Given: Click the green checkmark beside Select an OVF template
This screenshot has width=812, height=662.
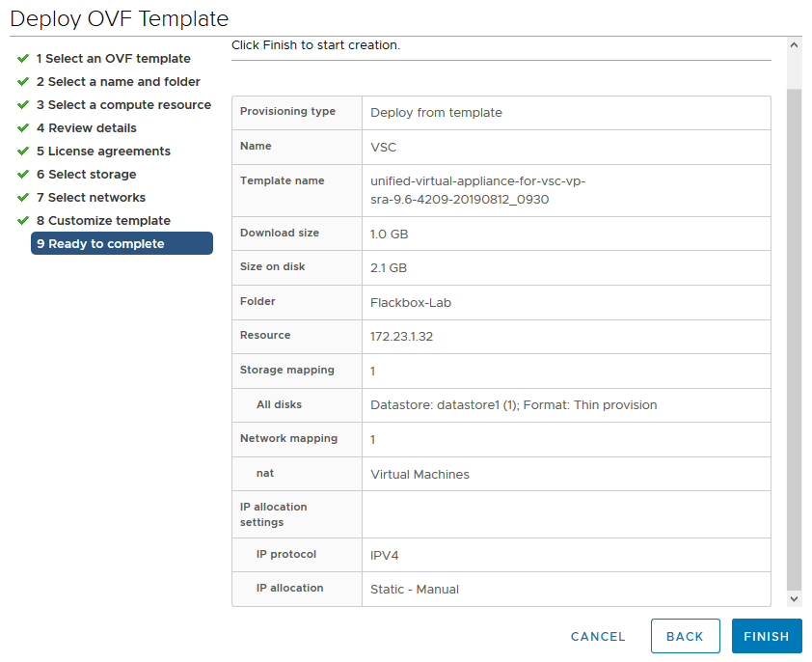Looking at the screenshot, I should (x=23, y=59).
